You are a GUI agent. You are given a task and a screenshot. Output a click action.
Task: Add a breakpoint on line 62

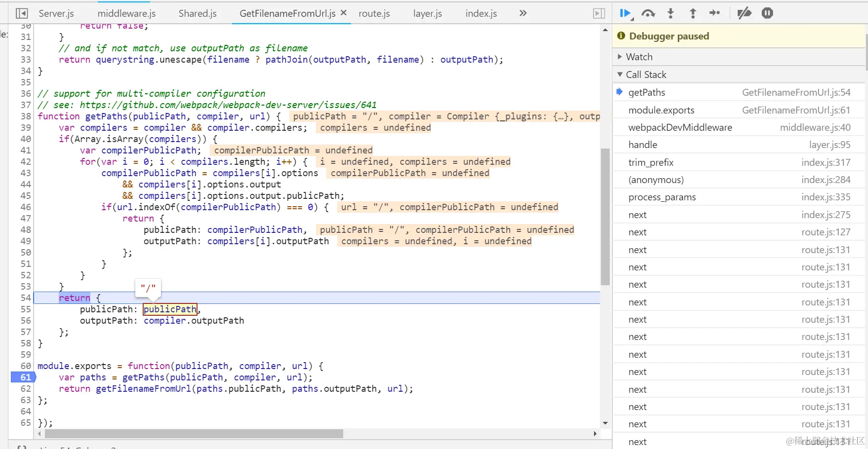[26, 389]
